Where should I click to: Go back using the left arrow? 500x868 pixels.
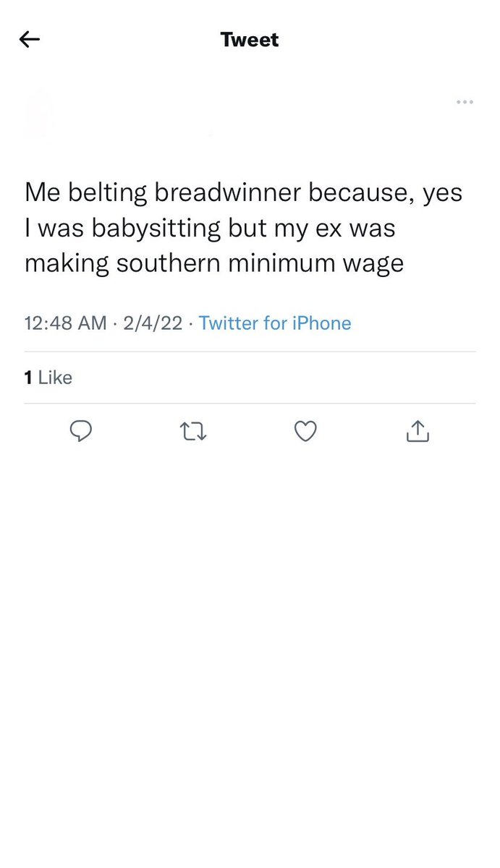(x=30, y=40)
